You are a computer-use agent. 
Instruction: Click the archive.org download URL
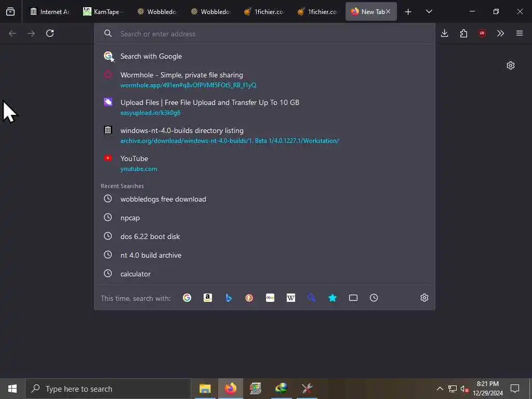pos(230,141)
